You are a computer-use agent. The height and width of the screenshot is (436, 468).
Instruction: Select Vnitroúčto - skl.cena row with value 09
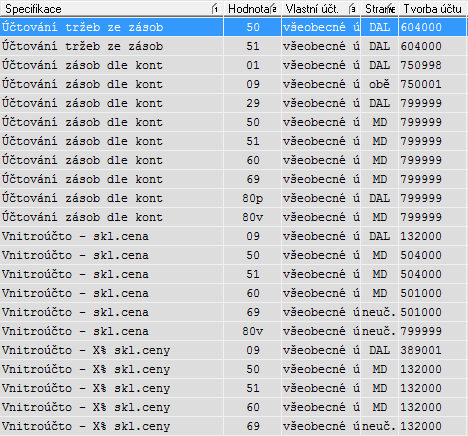[x=233, y=236]
